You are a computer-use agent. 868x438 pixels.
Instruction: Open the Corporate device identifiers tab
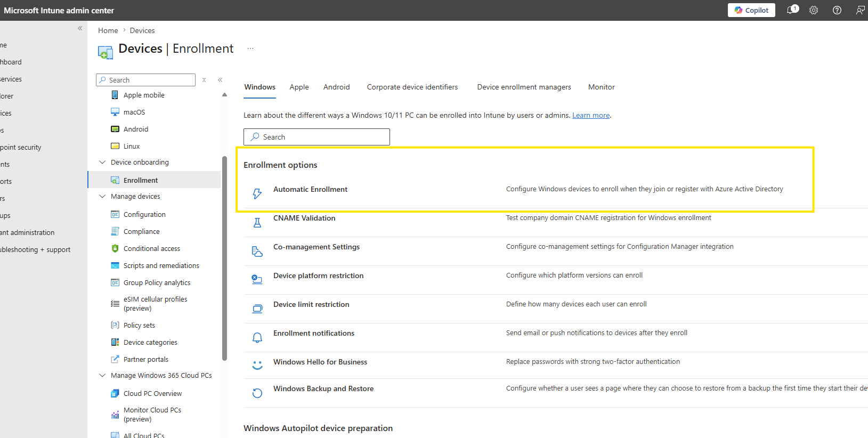412,87
